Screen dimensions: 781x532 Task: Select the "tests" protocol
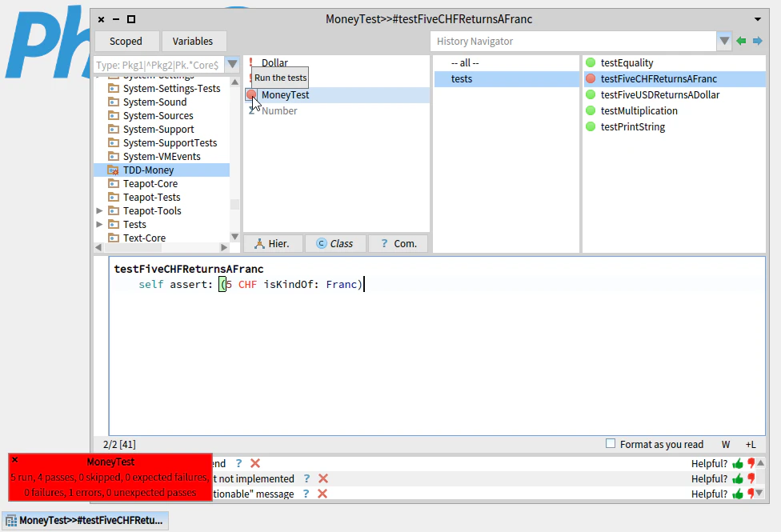pos(507,78)
